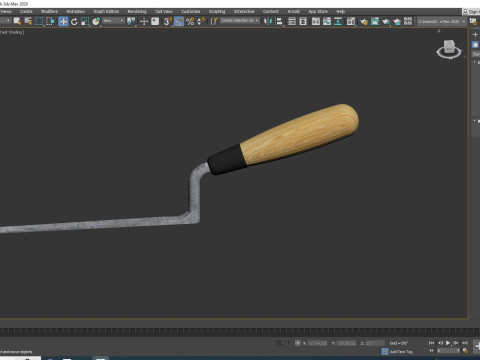Click Mirror tool icon

tap(268, 22)
